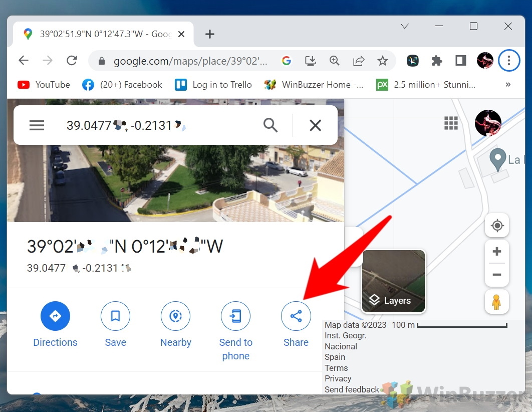Click the Google icon in the address bar
Screen dimensions: 532x412
point(287,61)
